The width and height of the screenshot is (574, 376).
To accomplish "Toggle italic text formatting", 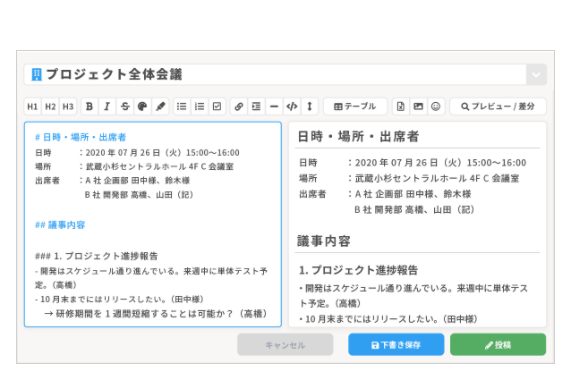I will tap(107, 107).
